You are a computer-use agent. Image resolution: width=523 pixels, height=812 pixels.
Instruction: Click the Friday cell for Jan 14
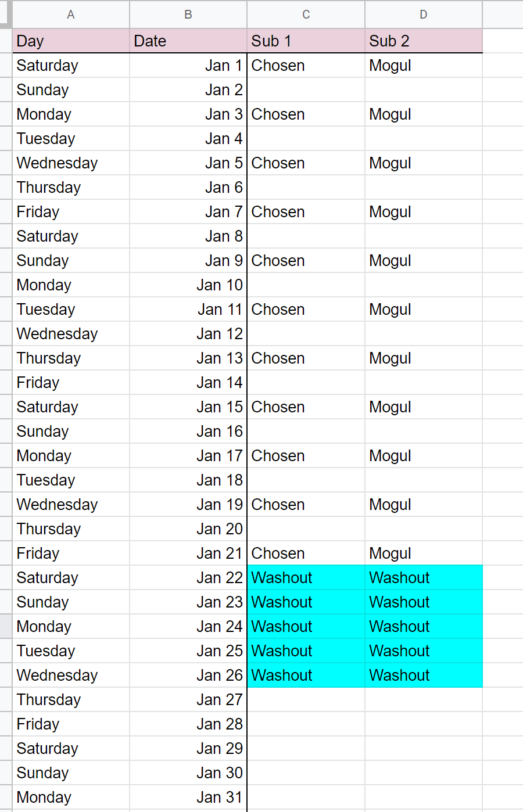(71, 383)
